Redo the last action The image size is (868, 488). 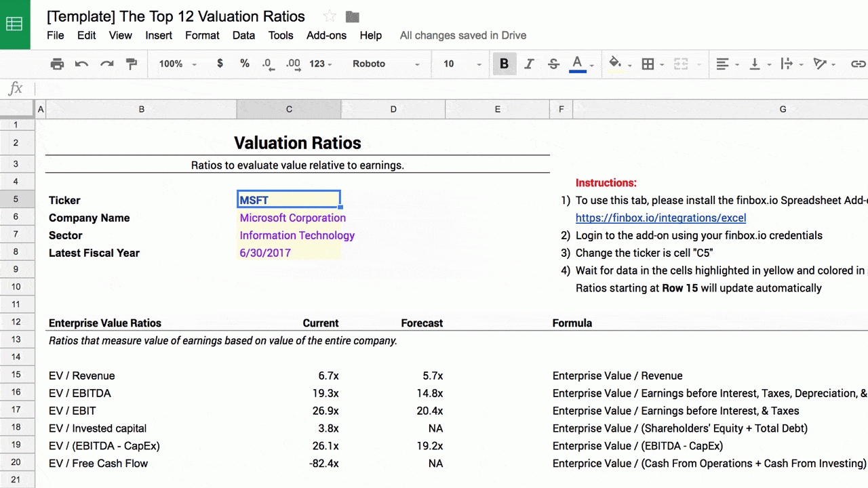click(106, 64)
